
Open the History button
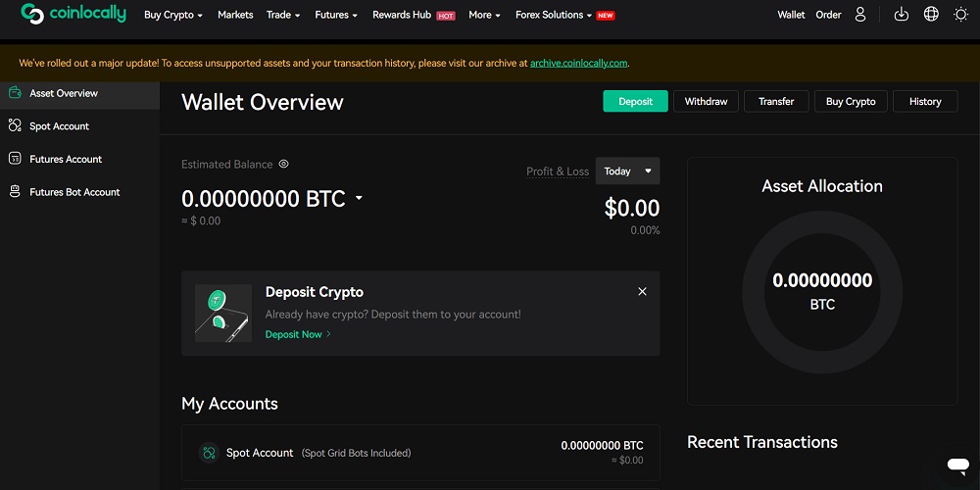pos(925,101)
